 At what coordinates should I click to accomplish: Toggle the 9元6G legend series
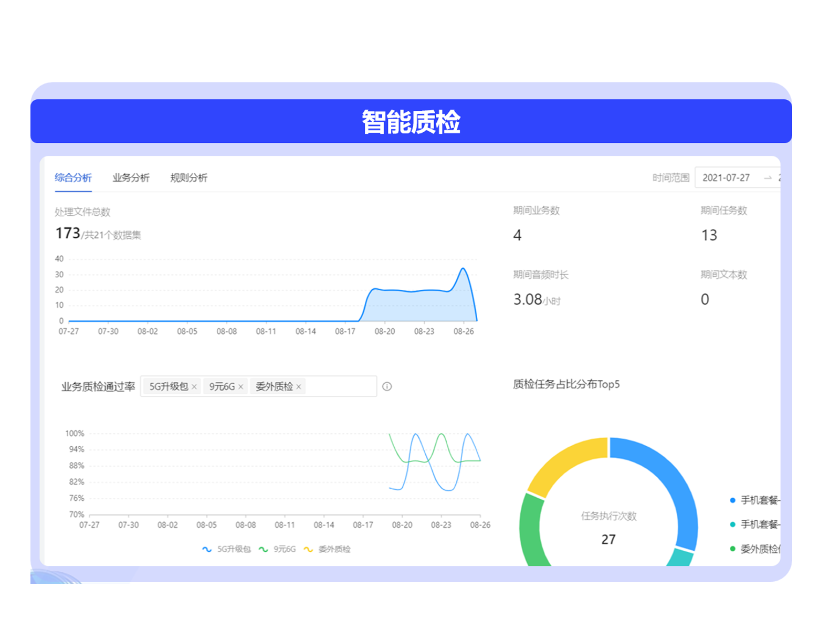277,549
